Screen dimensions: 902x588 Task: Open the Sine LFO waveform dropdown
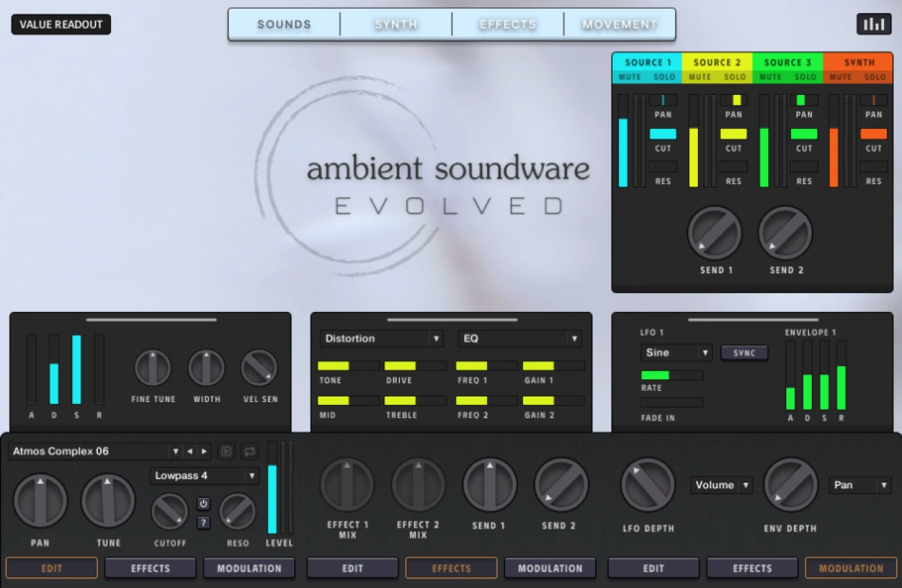(675, 353)
